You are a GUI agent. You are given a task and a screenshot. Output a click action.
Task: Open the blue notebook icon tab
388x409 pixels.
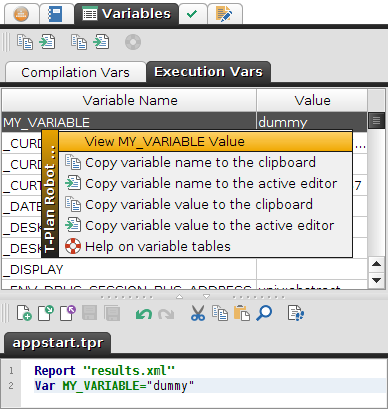pyautogui.click(x=56, y=14)
